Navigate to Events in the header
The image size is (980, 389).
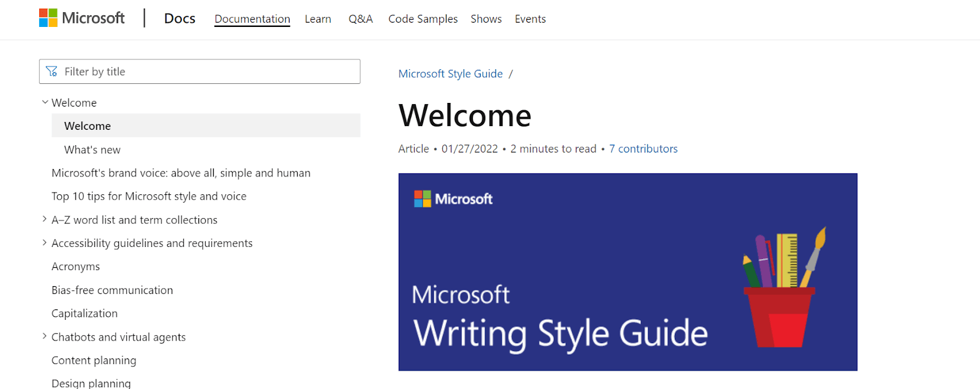[x=530, y=19]
